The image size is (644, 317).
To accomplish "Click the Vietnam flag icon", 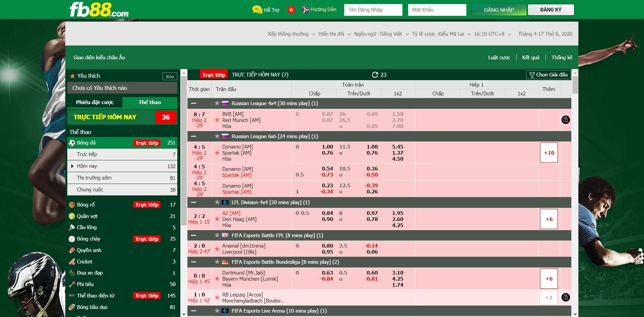I will tap(291, 10).
